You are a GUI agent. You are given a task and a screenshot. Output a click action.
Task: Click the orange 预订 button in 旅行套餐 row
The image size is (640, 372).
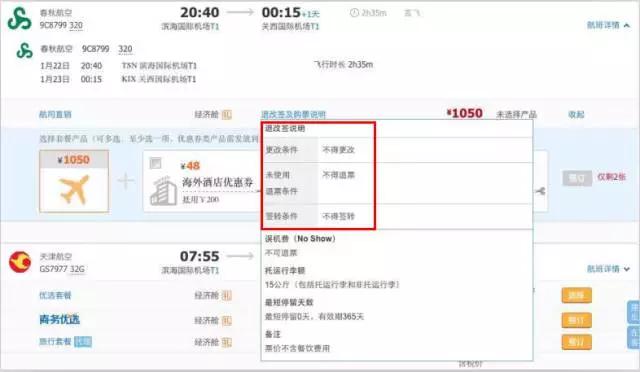point(576,342)
